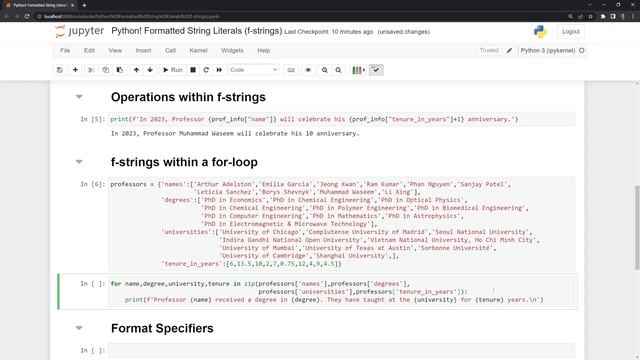This screenshot has height=360, width=640.
Task: Open the command palette keyboard icon
Action: 291,70
